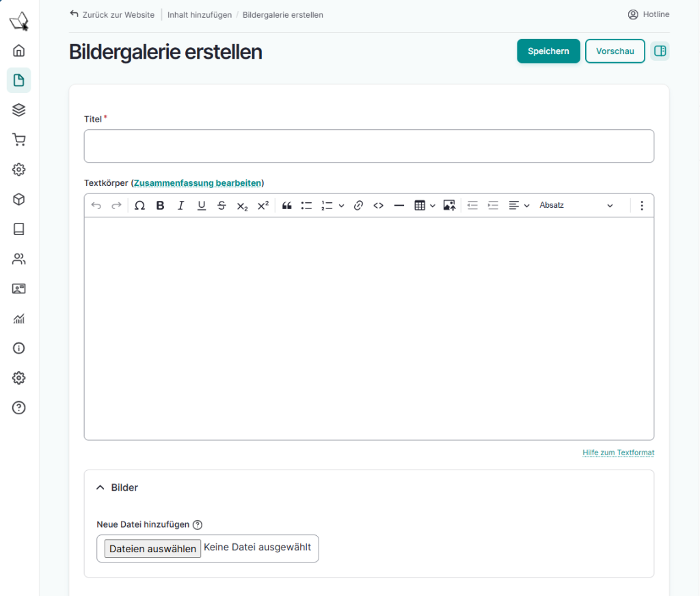Insert a link using the chain icon
Viewport: 700px width, 596px height.
pyautogui.click(x=358, y=206)
